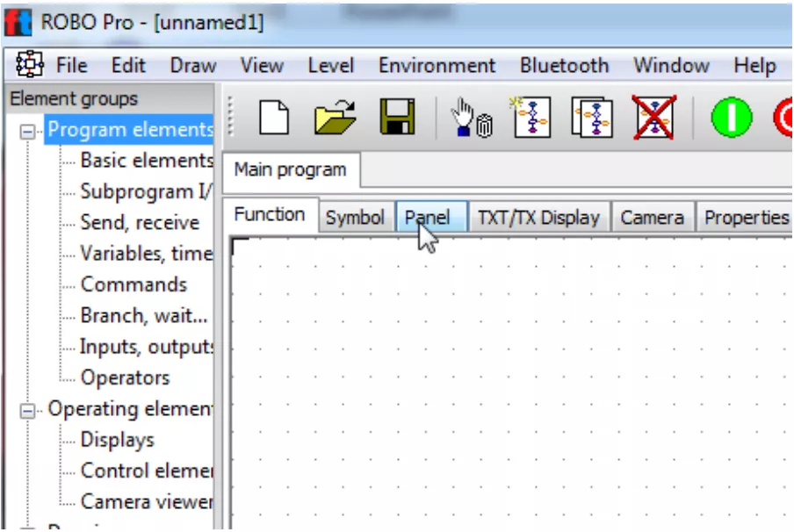
Task: Open the Window menu
Action: coord(671,65)
